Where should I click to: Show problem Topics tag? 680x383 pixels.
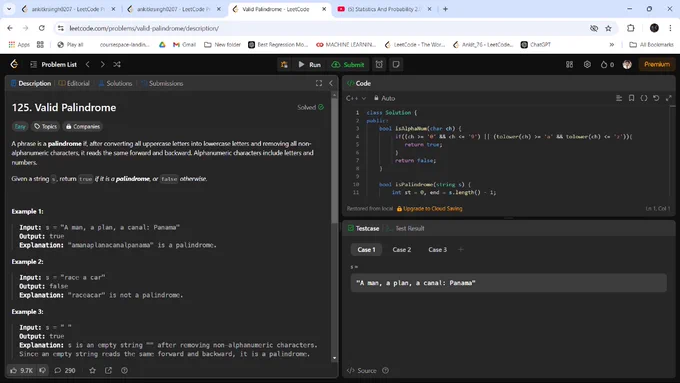(46, 126)
